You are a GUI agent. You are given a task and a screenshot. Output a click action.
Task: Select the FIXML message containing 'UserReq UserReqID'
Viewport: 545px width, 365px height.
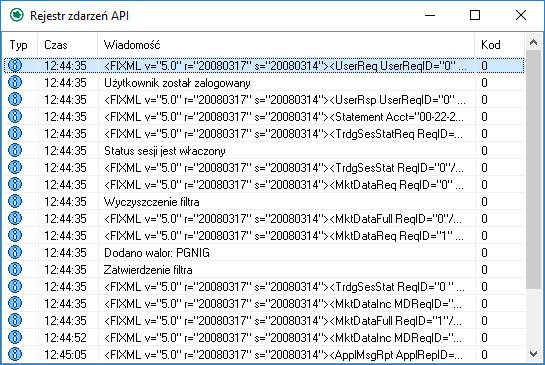[285, 66]
